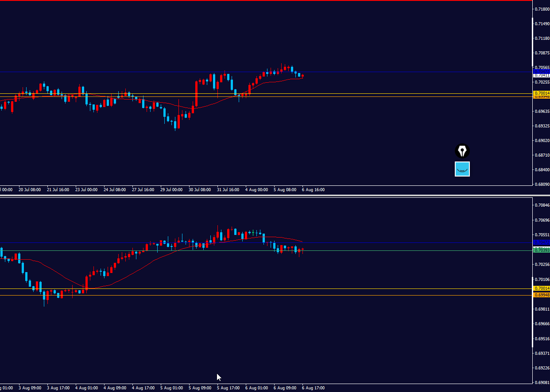550x392 pixels.
Task: Click 0.69081 on the lower price scale
Action: (x=542, y=383)
